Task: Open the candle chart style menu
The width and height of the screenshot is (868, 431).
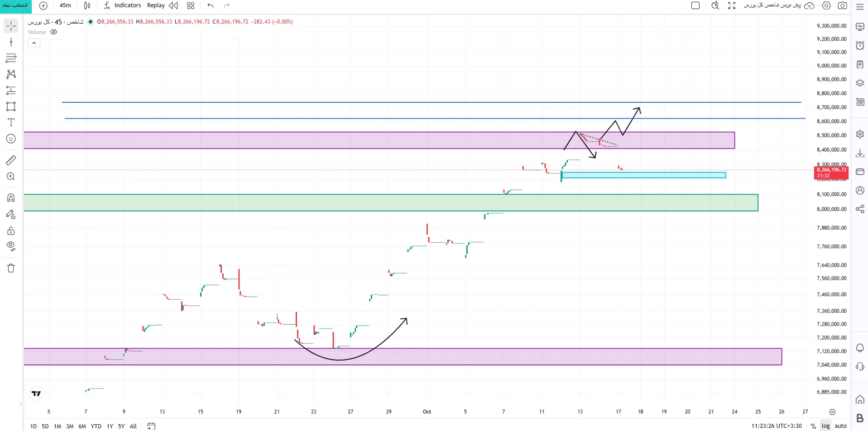Action: (87, 5)
